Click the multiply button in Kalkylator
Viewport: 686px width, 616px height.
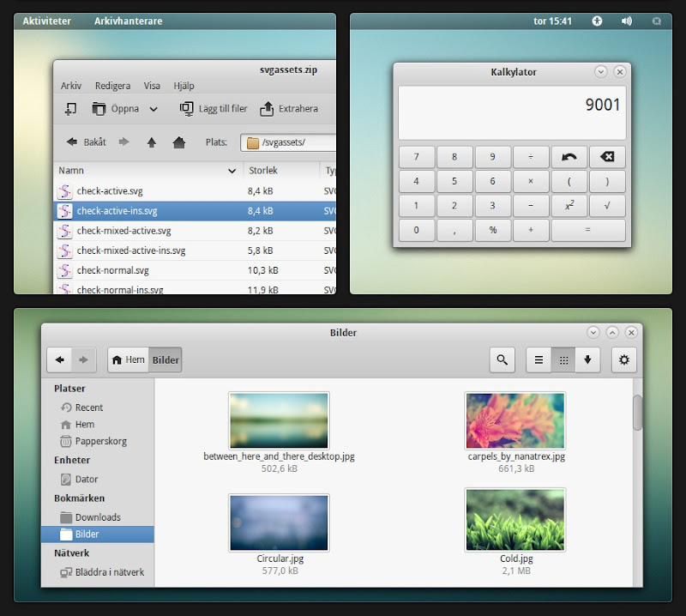[x=531, y=181]
